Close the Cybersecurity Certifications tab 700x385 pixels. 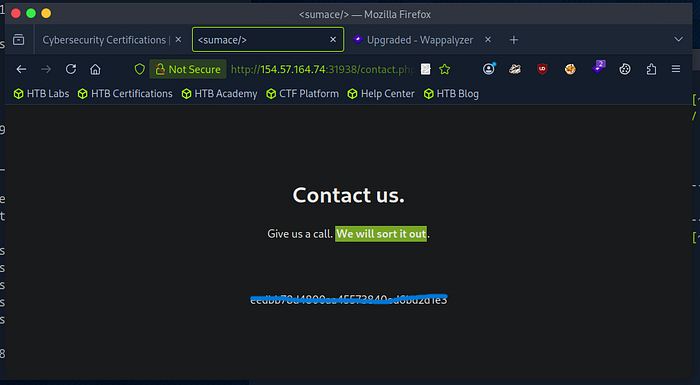point(178,40)
